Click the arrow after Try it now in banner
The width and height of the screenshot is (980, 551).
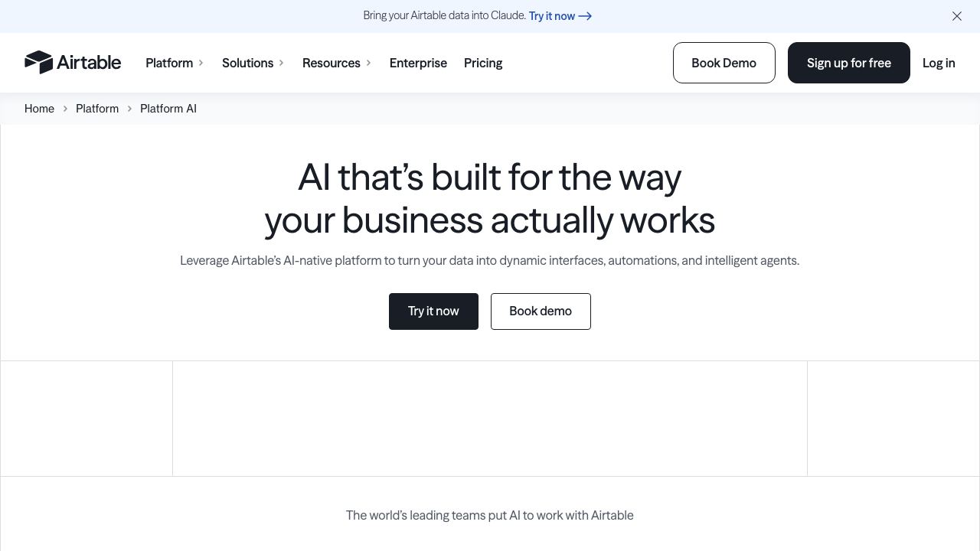point(585,16)
